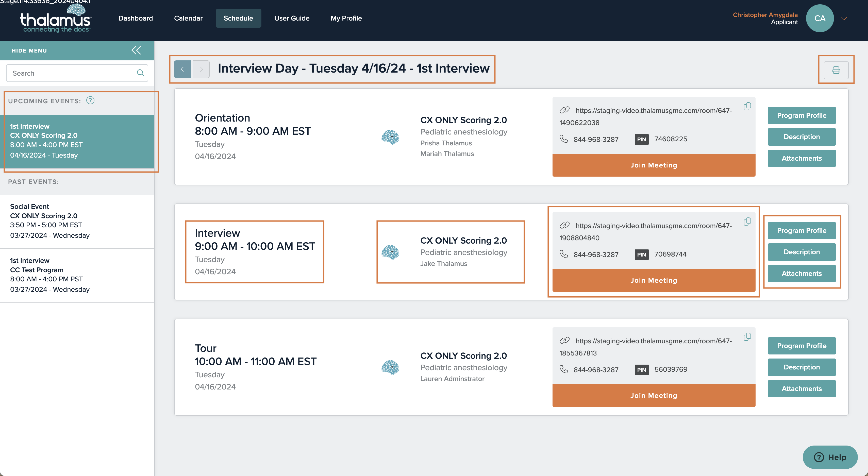Click the Tour program brain logo
The width and height of the screenshot is (868, 476).
[x=391, y=367]
